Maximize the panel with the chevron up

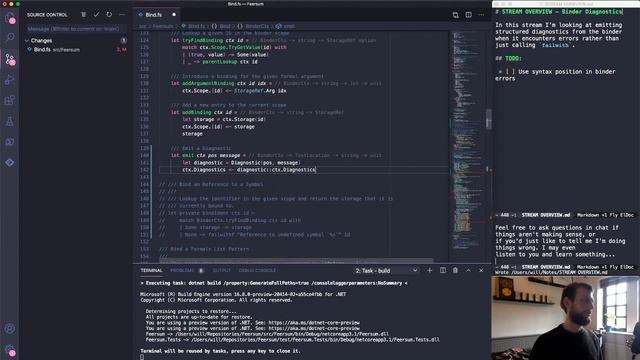click(468, 270)
